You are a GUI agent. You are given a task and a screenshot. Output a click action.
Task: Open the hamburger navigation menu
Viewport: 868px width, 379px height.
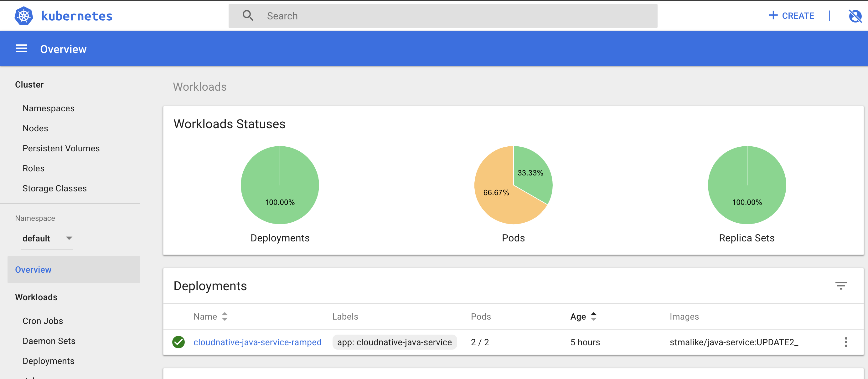point(21,49)
